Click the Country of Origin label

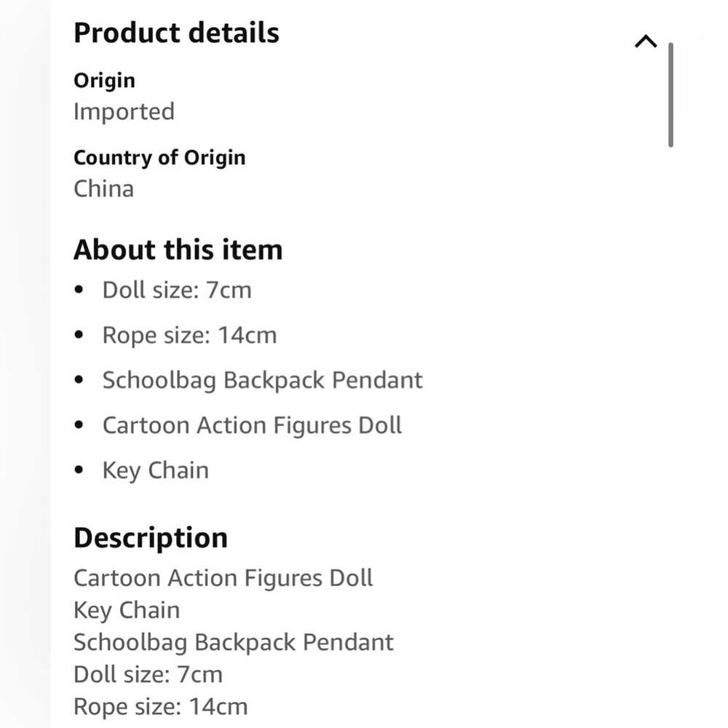point(159,158)
